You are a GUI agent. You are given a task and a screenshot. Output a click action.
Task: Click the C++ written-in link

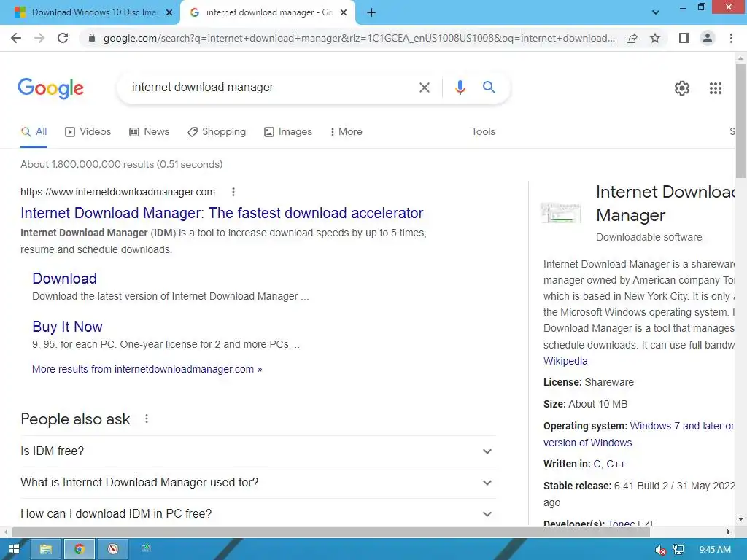[x=616, y=464]
